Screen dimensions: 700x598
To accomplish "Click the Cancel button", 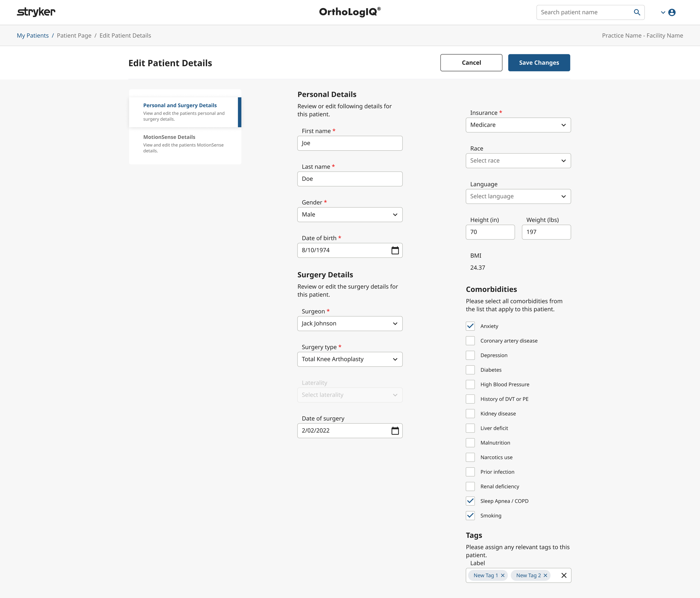I will [471, 62].
